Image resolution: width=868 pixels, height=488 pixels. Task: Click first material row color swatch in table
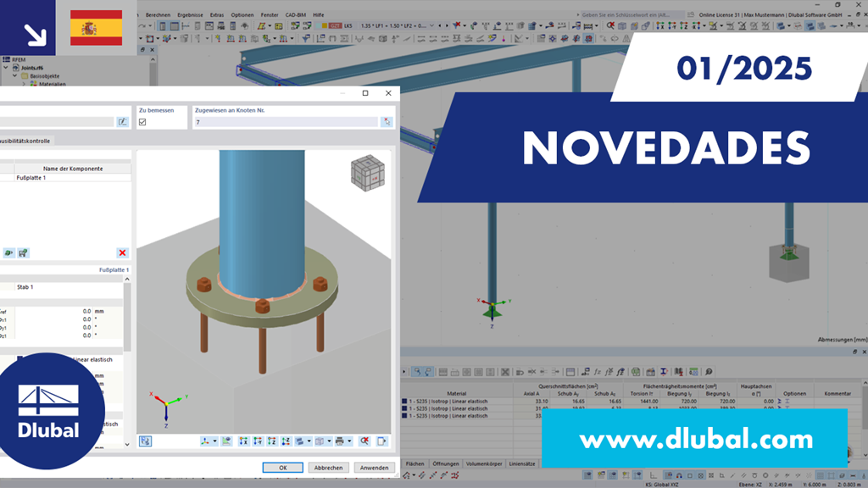pos(404,401)
